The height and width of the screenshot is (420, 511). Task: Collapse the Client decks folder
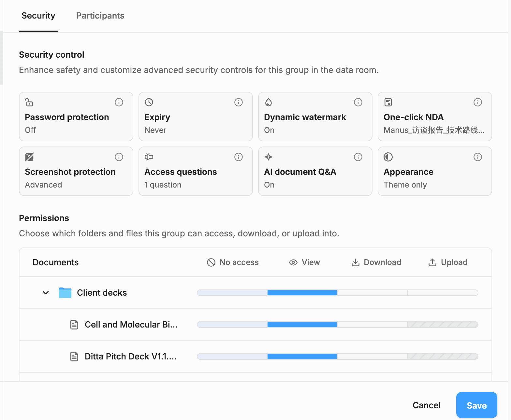[46, 293]
